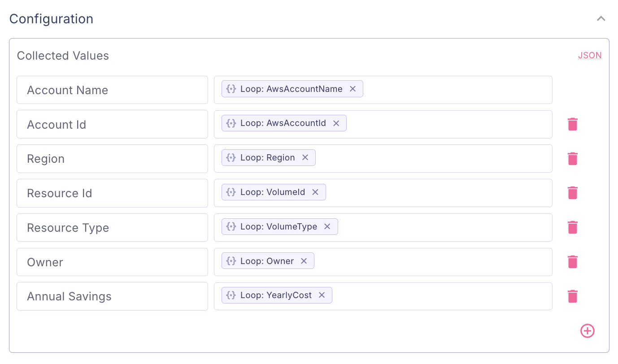Clear the Loop: Region tag
618x364 pixels.
(x=305, y=158)
